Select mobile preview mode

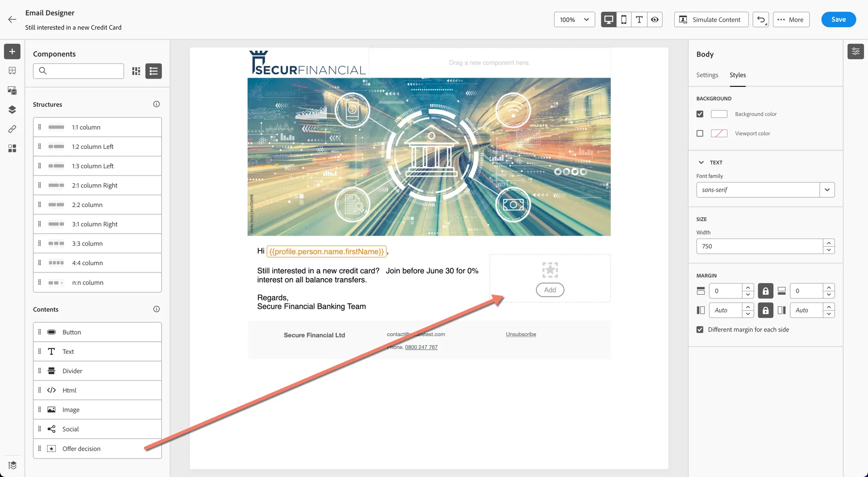click(x=624, y=19)
